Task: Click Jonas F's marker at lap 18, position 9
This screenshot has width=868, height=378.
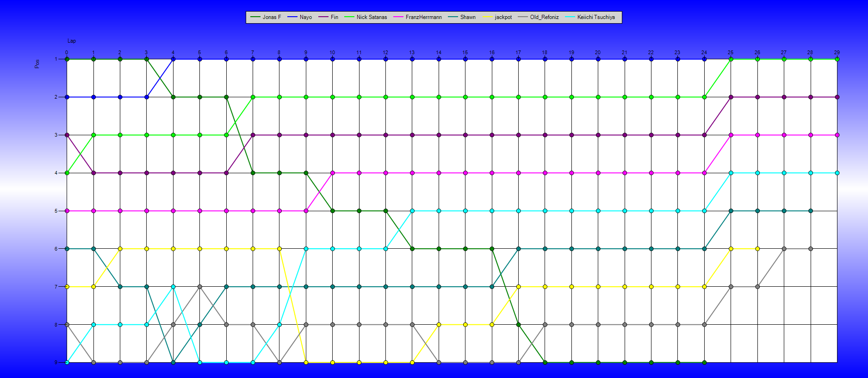Action: [545, 362]
